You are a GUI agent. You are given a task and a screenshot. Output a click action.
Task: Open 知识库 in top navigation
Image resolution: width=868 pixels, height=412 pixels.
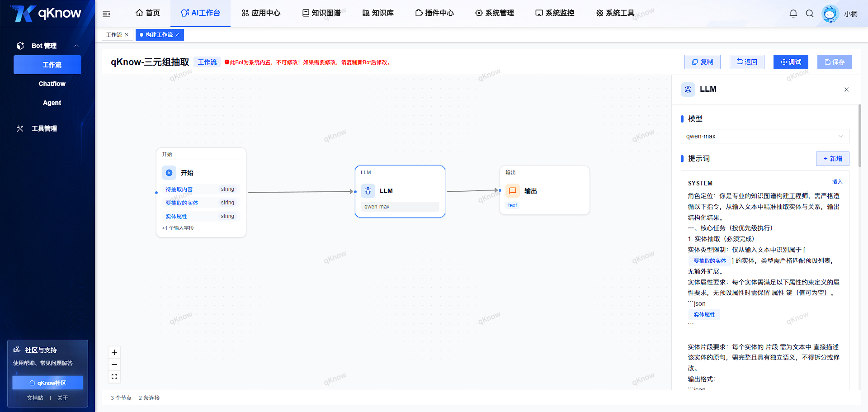point(378,13)
